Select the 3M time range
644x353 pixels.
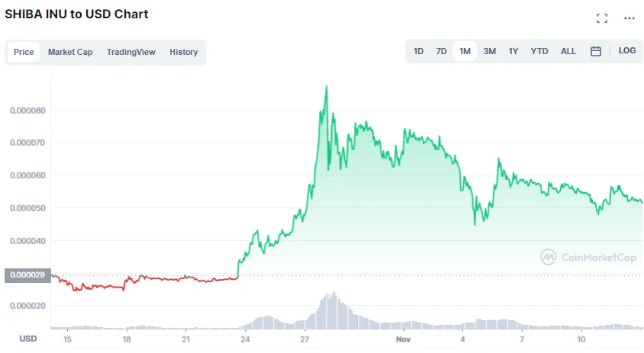tap(490, 51)
